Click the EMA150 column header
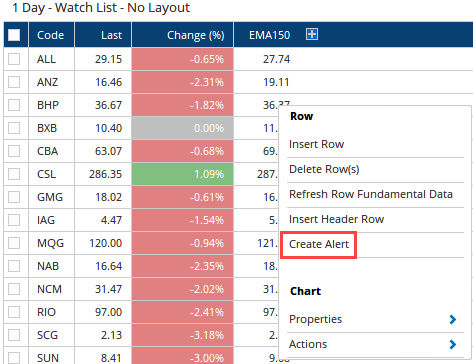 [x=270, y=35]
